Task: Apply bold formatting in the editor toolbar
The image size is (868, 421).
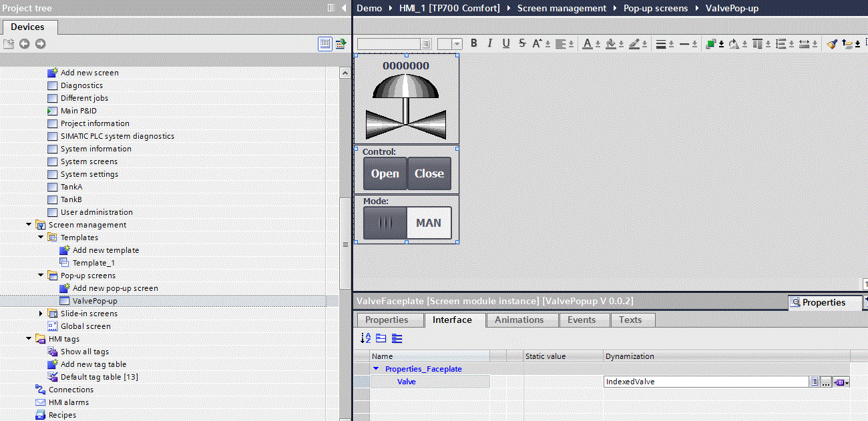Action: [474, 43]
